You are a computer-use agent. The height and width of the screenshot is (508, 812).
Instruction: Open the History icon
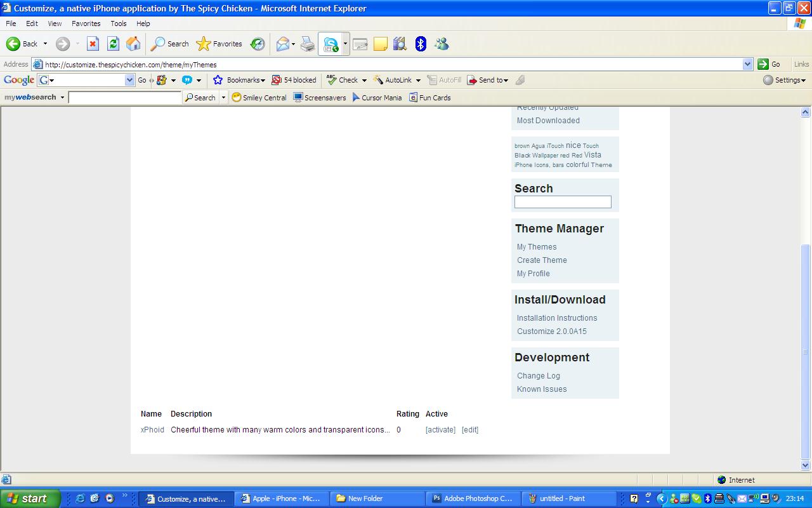[x=258, y=44]
